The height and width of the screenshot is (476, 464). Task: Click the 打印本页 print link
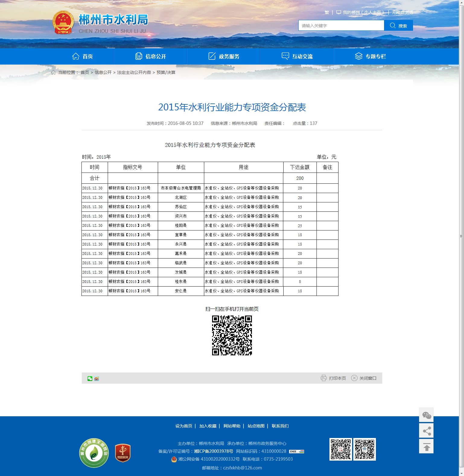click(337, 378)
